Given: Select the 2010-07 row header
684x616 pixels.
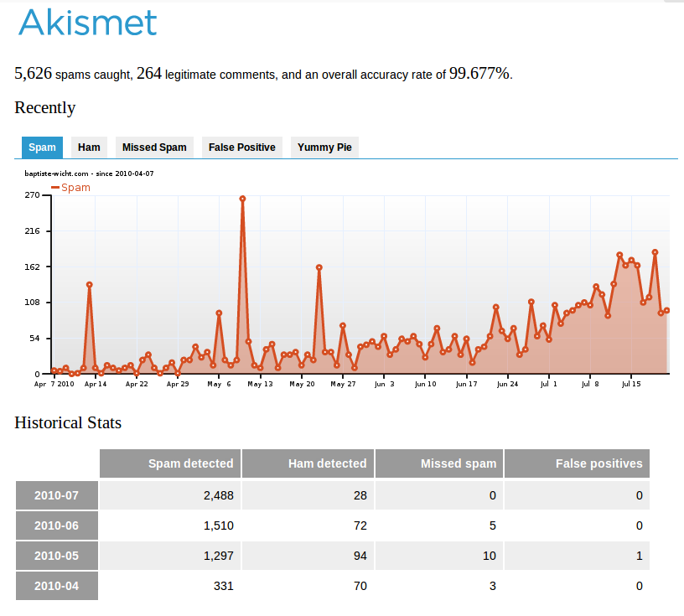Looking at the screenshot, I should (x=57, y=495).
